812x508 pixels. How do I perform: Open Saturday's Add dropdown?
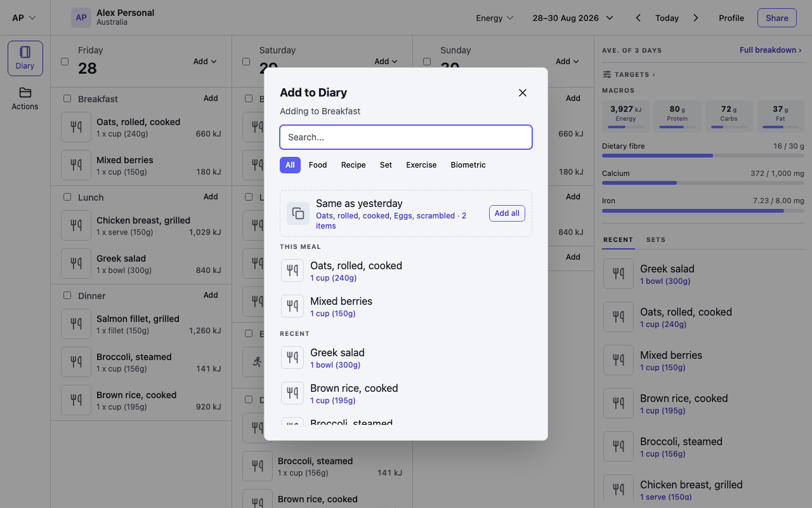[x=386, y=62]
